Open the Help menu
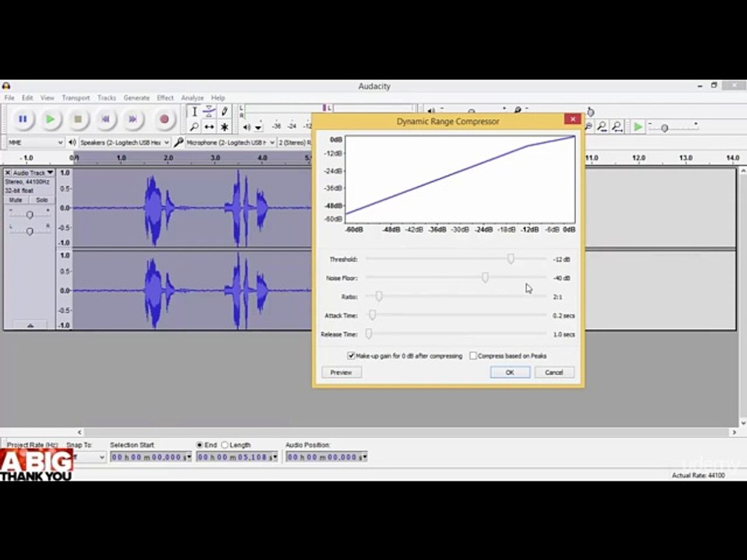 [x=218, y=98]
